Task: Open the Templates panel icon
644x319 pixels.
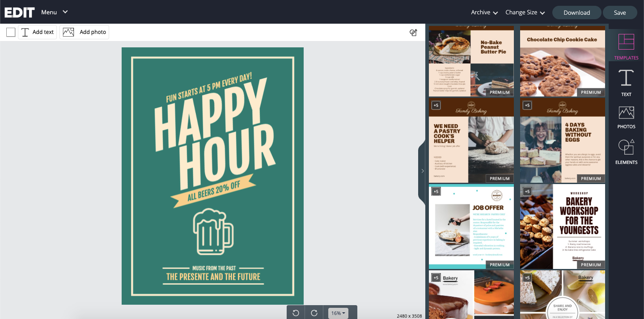Action: click(626, 46)
